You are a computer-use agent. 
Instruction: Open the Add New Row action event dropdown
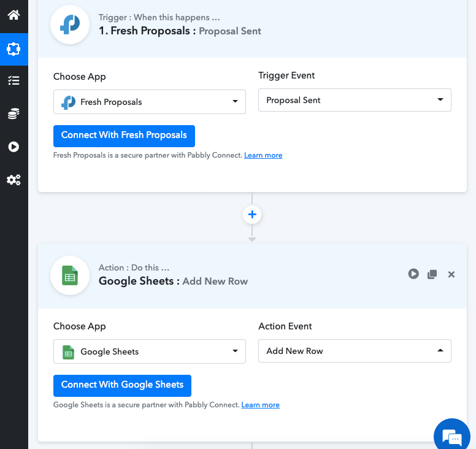tap(355, 351)
